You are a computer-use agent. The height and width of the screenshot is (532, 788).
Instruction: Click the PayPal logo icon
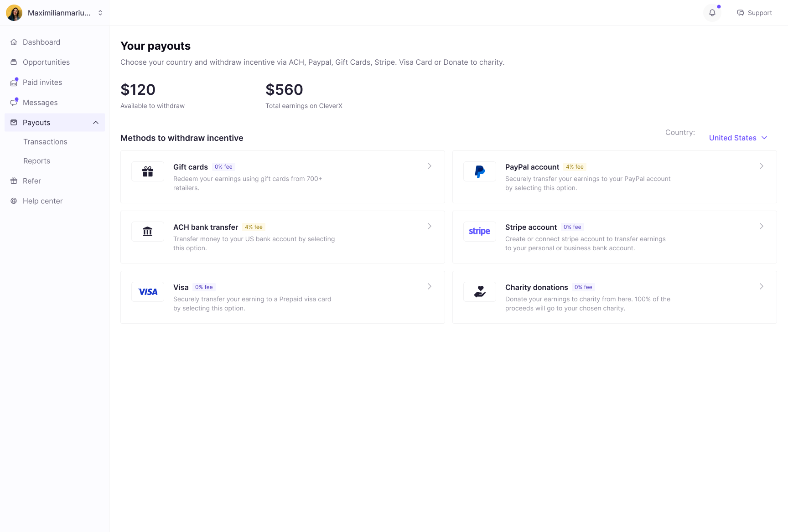click(479, 171)
